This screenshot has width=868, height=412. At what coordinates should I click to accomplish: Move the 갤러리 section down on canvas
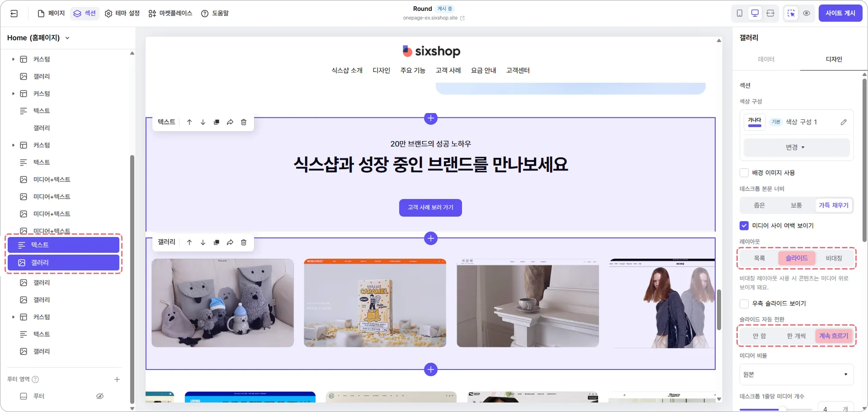click(x=203, y=242)
